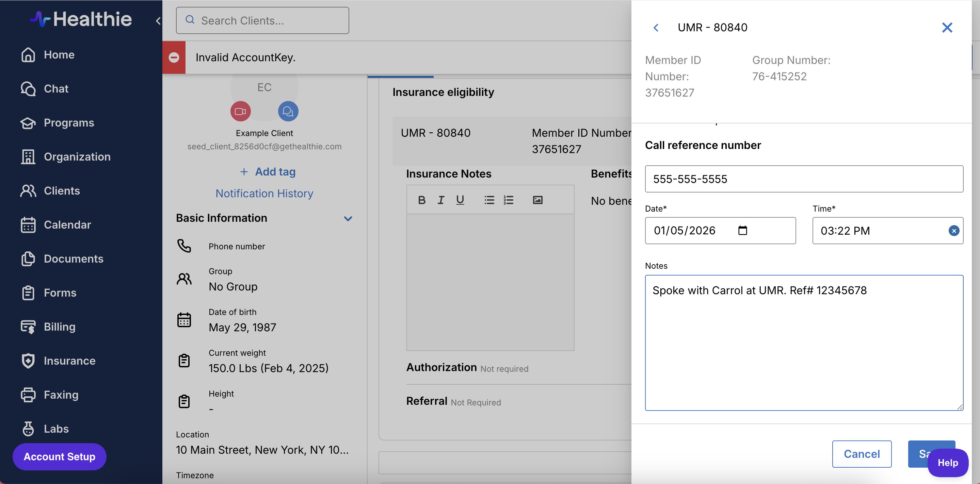The width and height of the screenshot is (980, 484).
Task: Clear the Time field value
Action: tap(953, 231)
